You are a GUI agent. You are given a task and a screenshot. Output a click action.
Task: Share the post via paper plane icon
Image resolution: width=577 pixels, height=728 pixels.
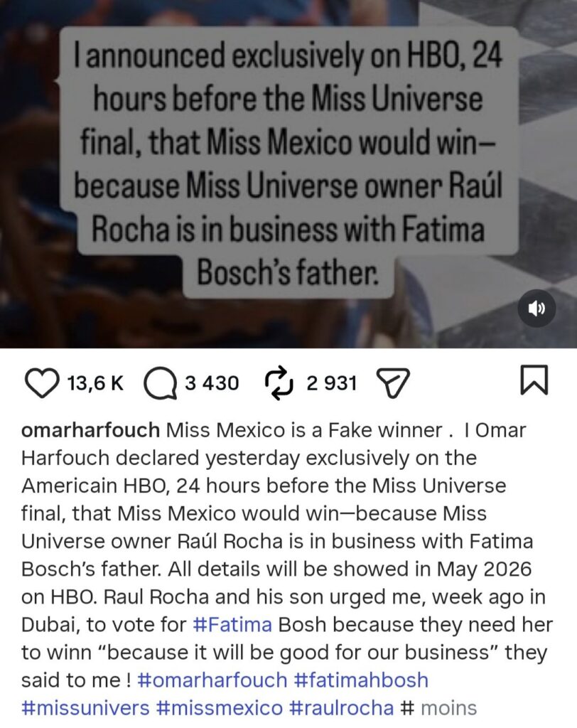(394, 384)
